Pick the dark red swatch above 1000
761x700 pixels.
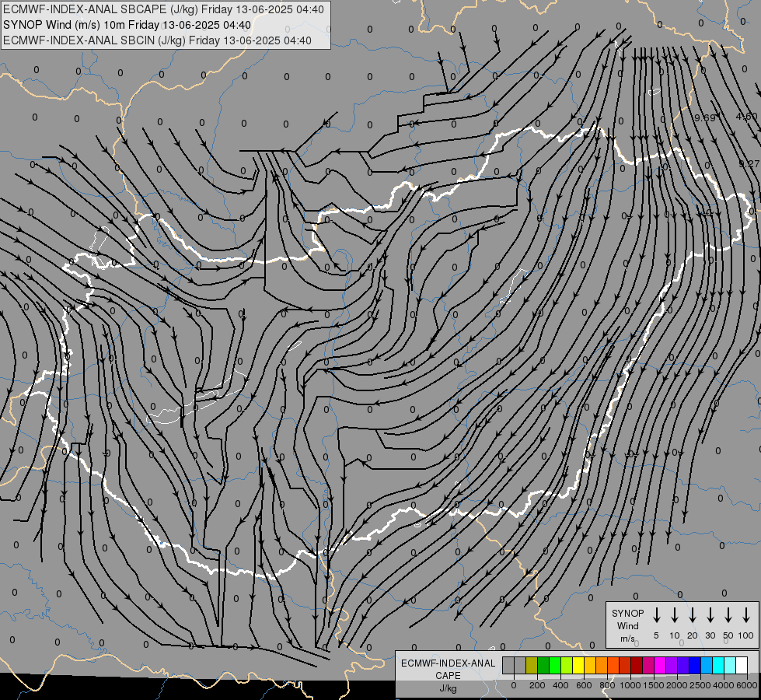(637, 665)
